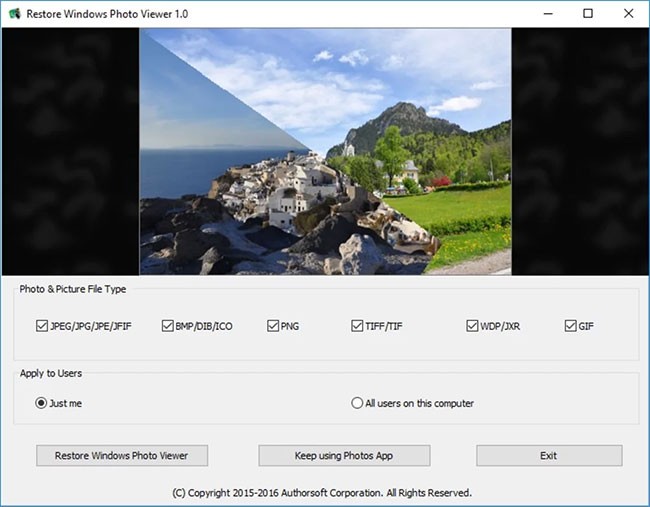The image size is (650, 507).
Task: Click the window title bar text
Action: [106, 14]
